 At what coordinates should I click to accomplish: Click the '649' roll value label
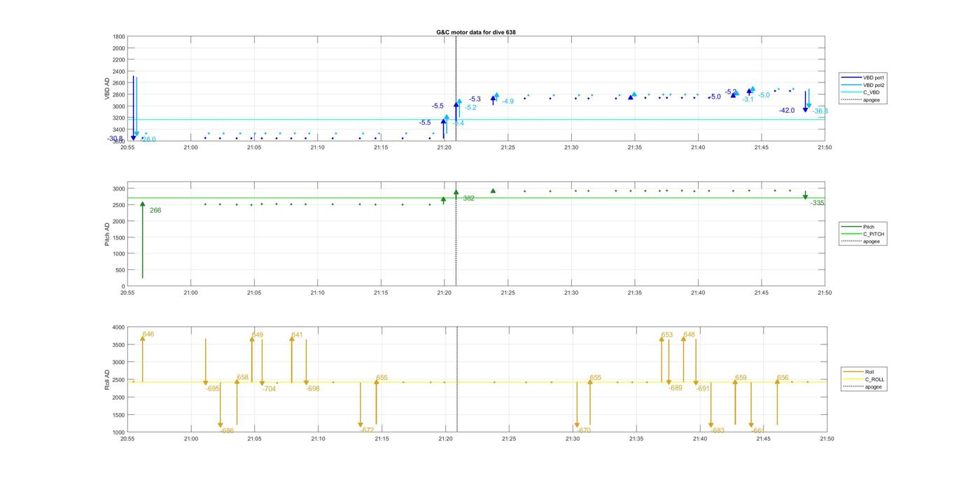click(258, 335)
